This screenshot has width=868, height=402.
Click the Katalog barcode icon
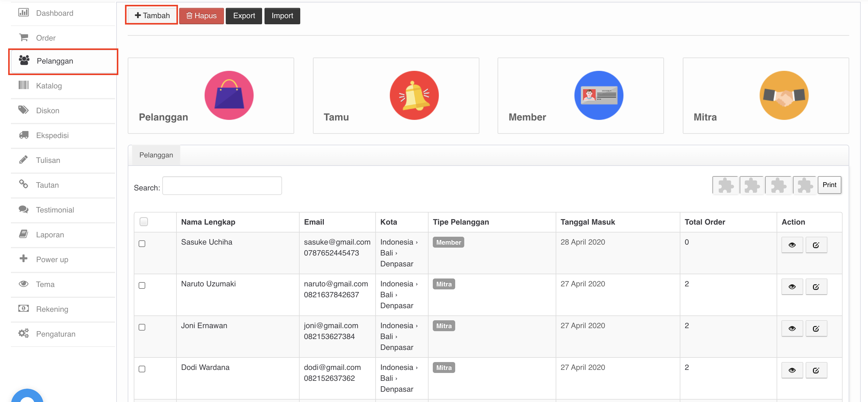tap(23, 85)
